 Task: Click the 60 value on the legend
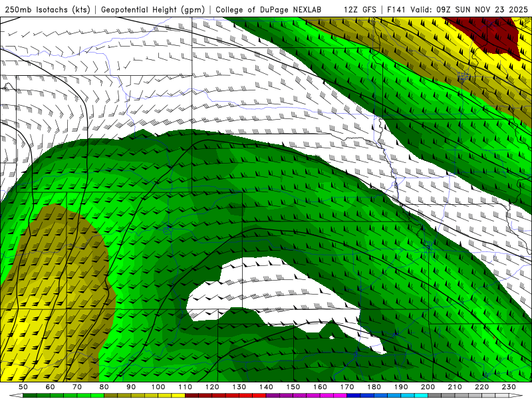(51, 387)
